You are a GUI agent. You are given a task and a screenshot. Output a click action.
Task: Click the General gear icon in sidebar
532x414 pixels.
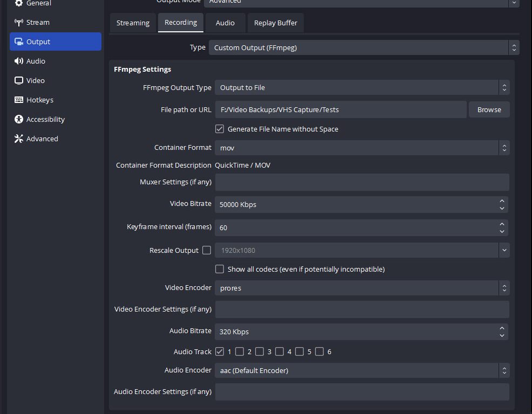pyautogui.click(x=19, y=4)
